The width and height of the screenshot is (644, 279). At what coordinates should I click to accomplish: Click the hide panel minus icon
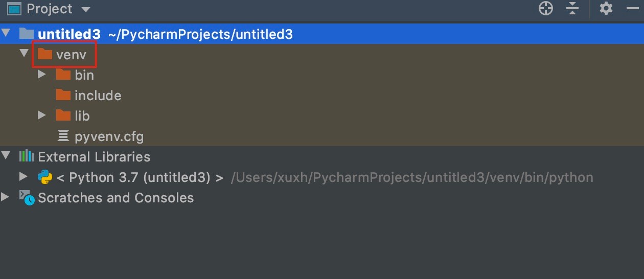pos(633,9)
